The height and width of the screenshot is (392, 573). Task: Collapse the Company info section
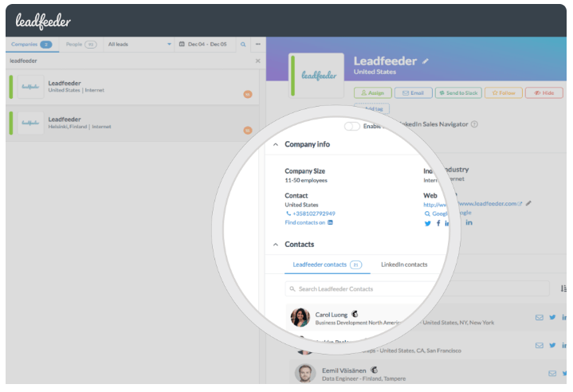tap(276, 144)
